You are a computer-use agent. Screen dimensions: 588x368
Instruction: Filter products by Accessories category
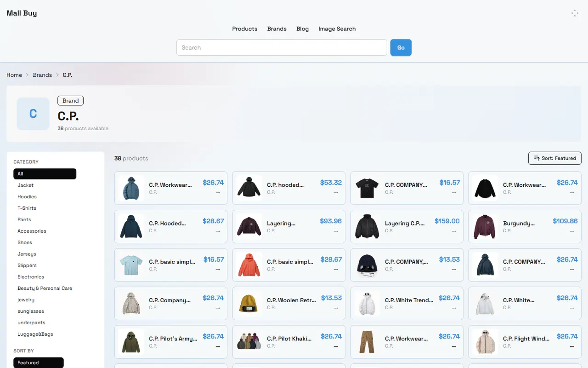pyautogui.click(x=45, y=231)
